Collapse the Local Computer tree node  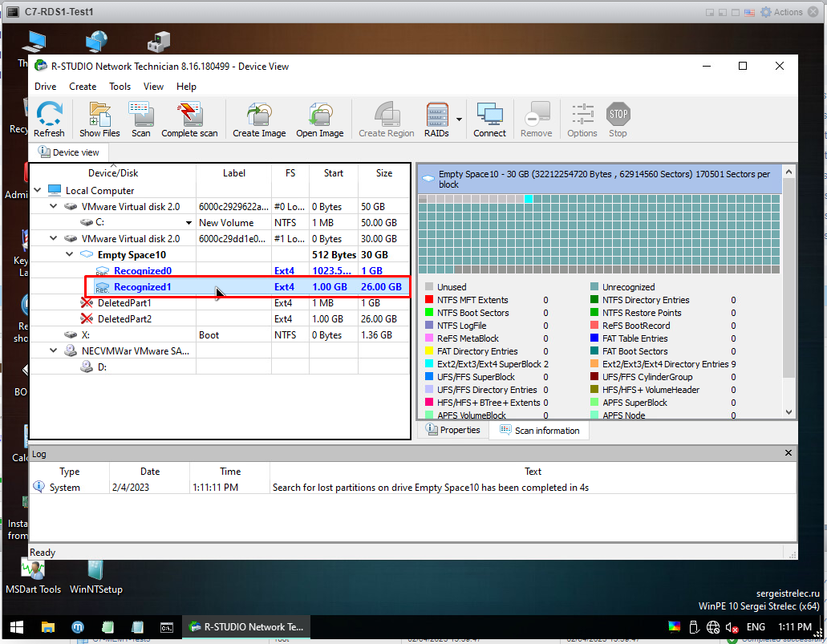(38, 191)
